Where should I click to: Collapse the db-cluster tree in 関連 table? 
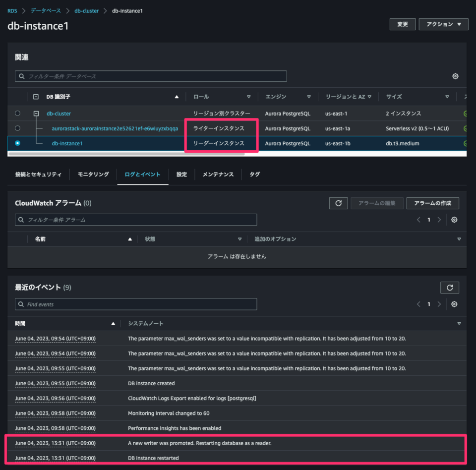click(36, 113)
